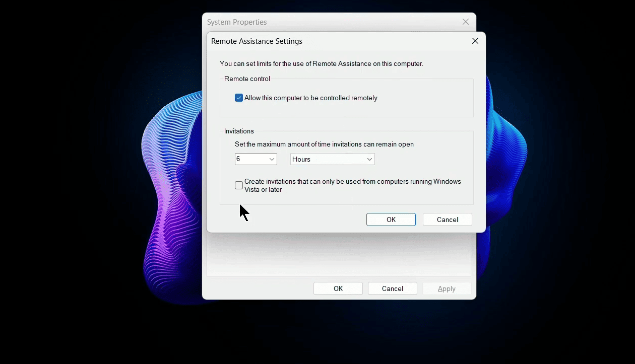Click OK in the System Properties window
635x364 pixels.
click(338, 288)
